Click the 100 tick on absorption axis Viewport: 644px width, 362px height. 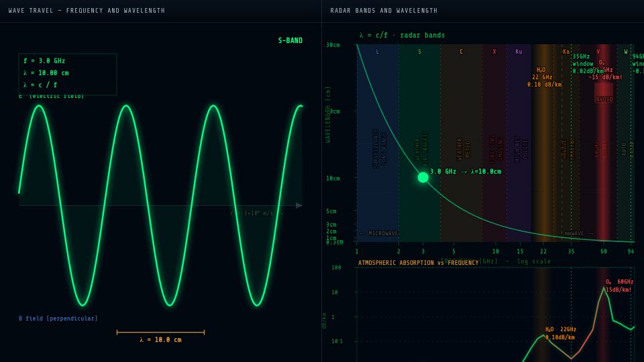click(336, 267)
